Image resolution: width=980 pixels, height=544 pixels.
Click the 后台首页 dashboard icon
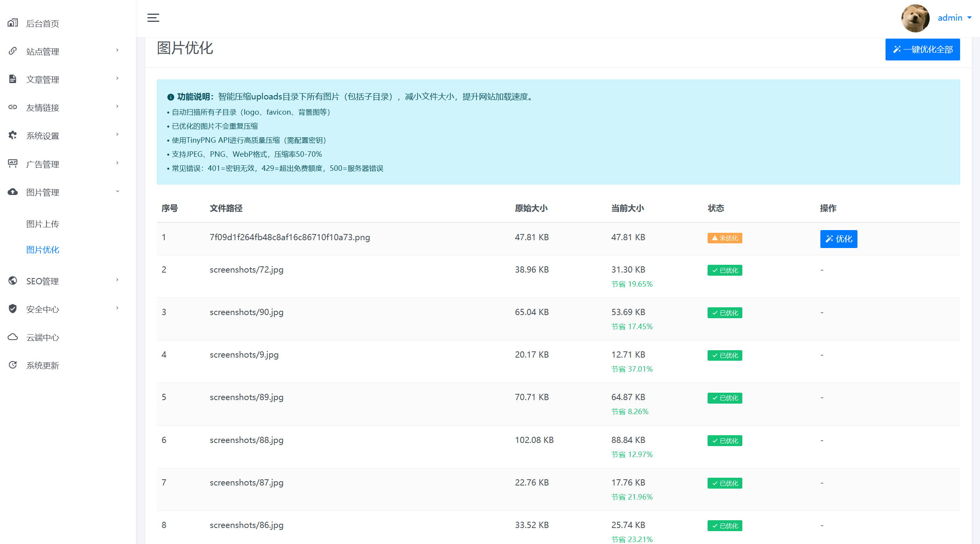pos(12,23)
